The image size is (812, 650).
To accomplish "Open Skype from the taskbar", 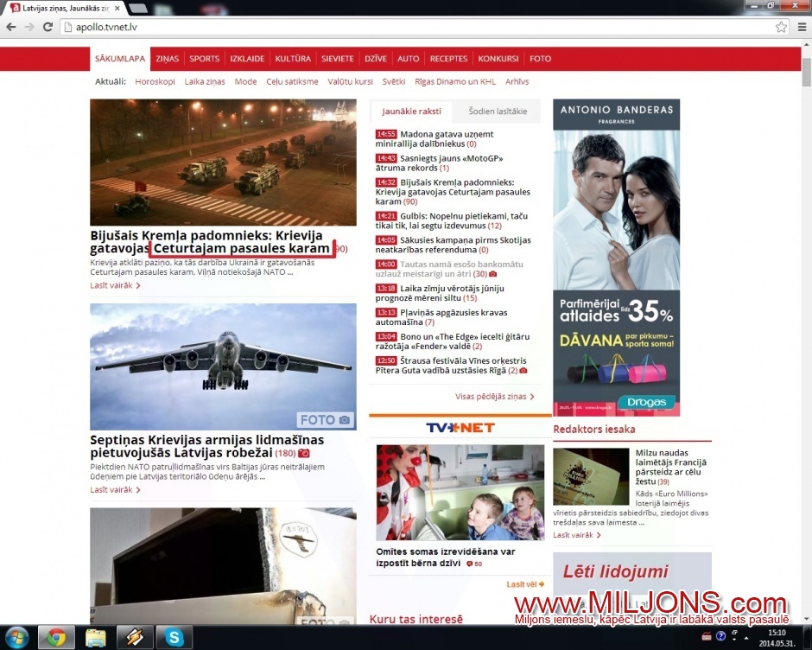I will tap(175, 638).
